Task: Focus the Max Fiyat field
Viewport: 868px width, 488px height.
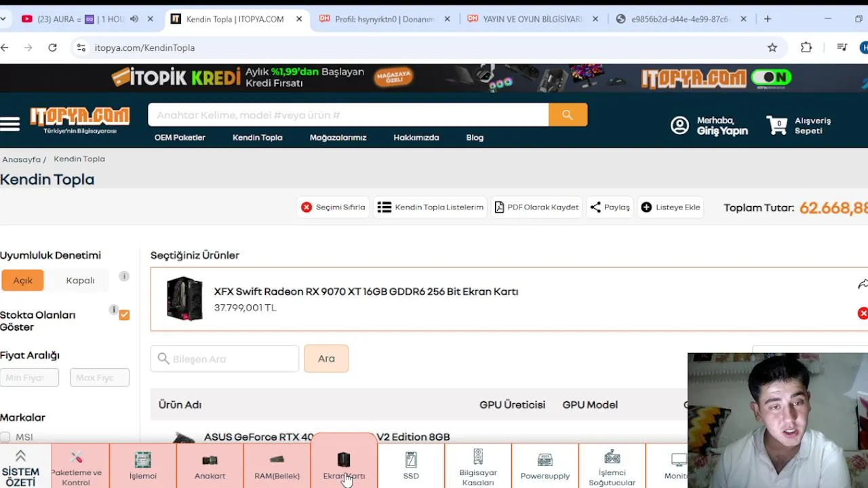Action: coord(99,378)
